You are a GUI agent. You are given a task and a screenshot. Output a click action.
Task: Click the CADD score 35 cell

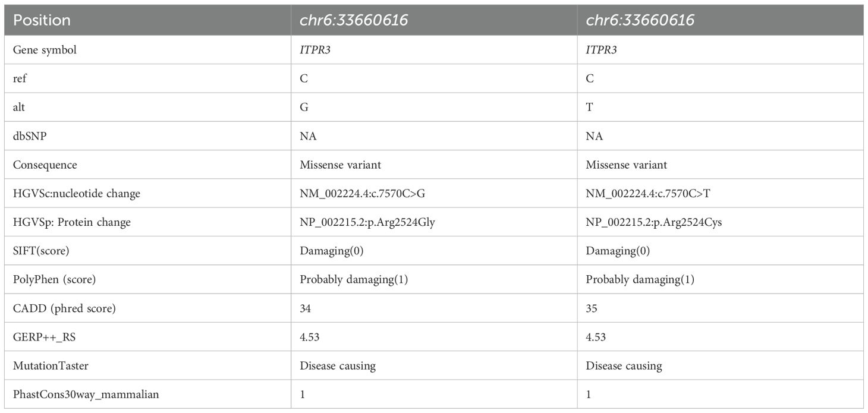tap(592, 308)
